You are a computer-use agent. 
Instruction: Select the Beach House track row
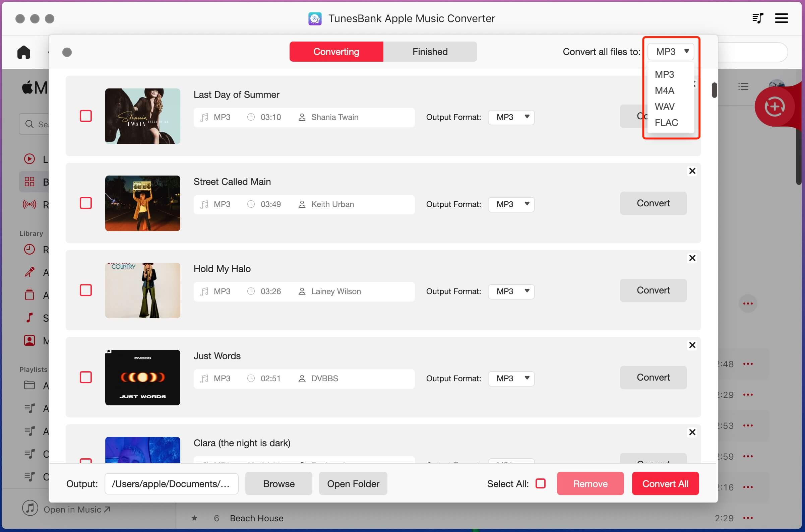[472, 518]
